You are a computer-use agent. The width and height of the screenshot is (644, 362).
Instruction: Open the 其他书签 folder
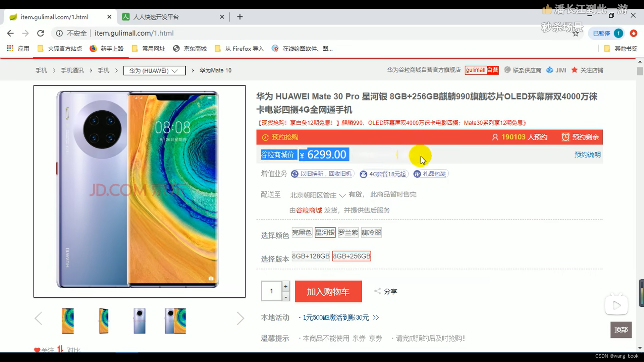point(621,49)
